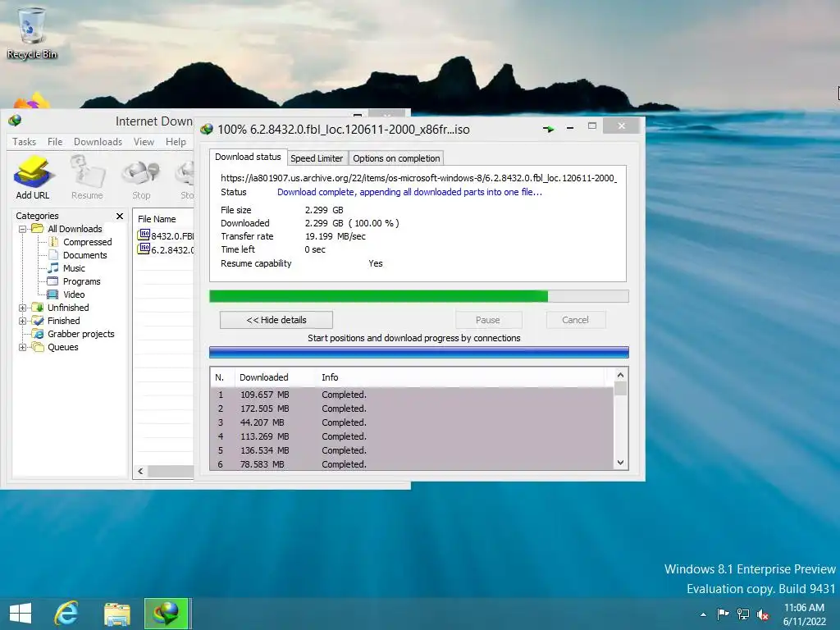The width and height of the screenshot is (840, 630).
Task: Click the archive.org download URL text
Action: pos(418,178)
